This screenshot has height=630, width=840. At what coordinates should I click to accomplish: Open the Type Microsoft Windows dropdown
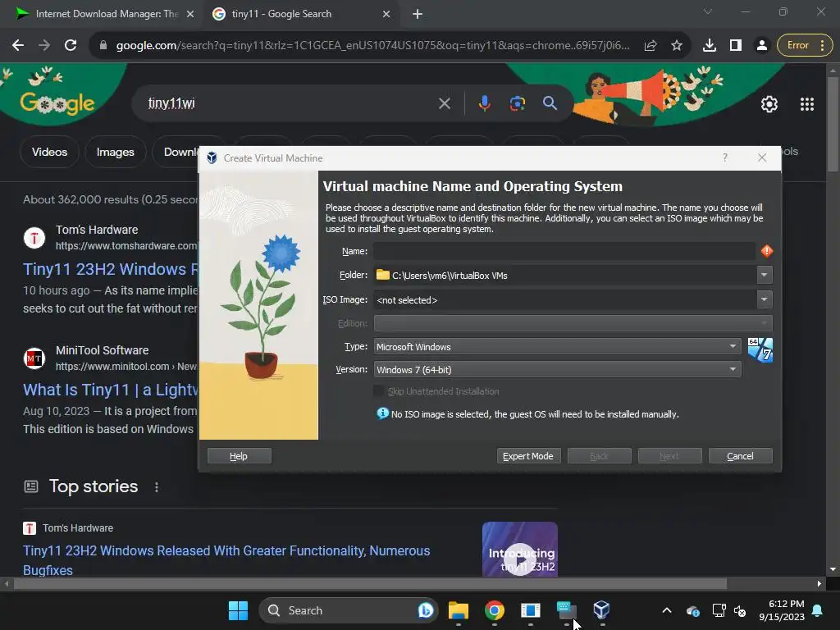[557, 347]
